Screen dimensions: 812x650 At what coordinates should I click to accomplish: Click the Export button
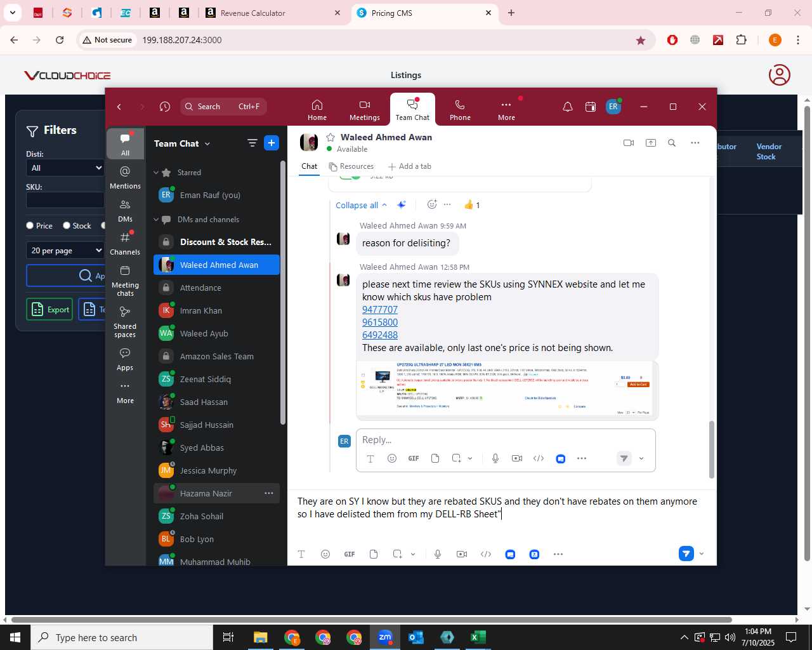(x=49, y=309)
